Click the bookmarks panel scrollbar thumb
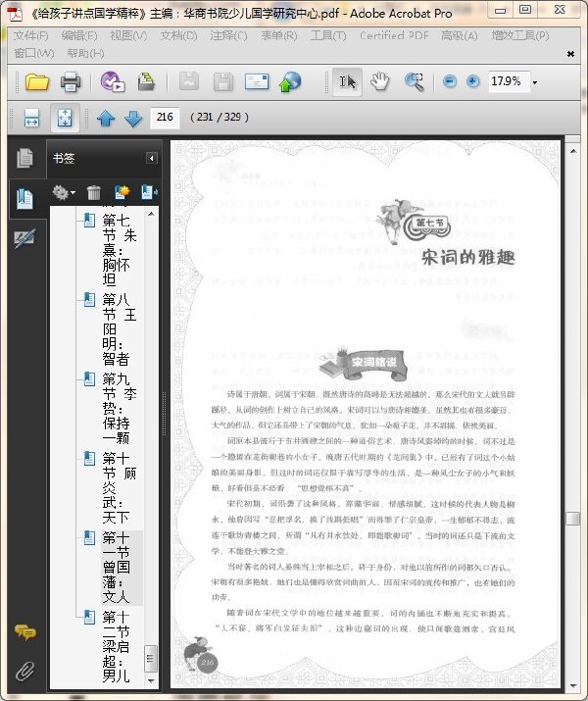 point(151,658)
